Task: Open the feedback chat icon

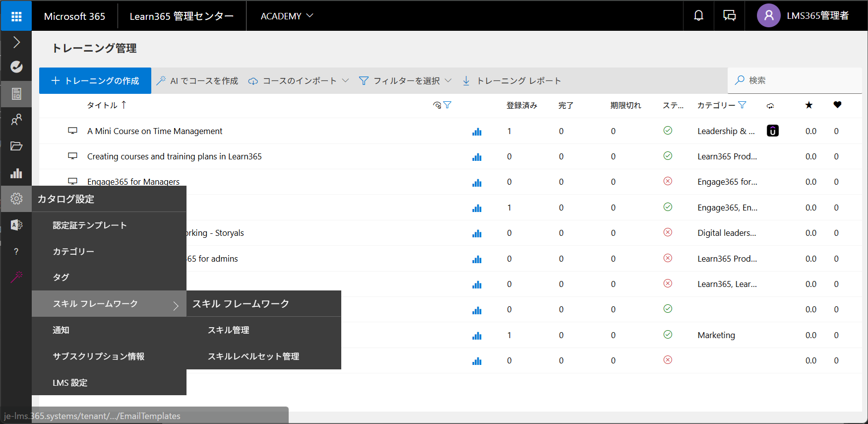Action: 729,16
